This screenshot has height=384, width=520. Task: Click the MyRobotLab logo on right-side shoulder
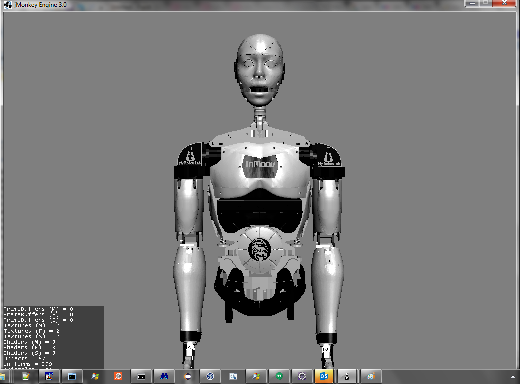point(329,159)
